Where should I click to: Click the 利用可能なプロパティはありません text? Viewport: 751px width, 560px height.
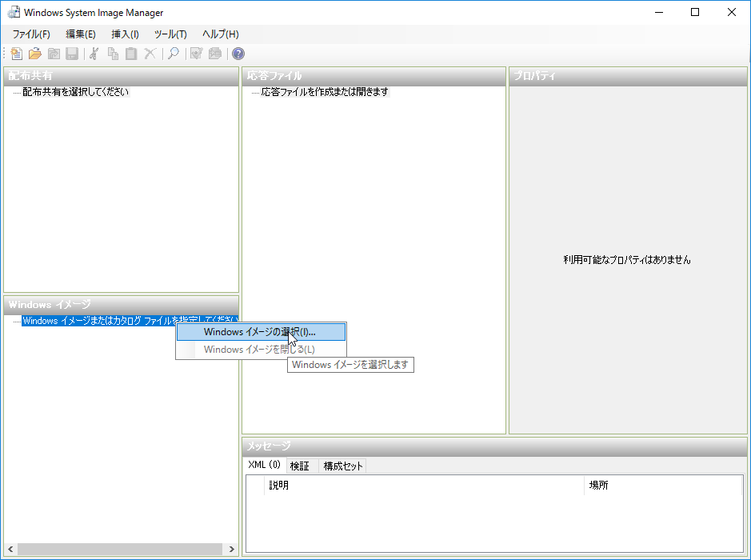pyautogui.click(x=627, y=260)
